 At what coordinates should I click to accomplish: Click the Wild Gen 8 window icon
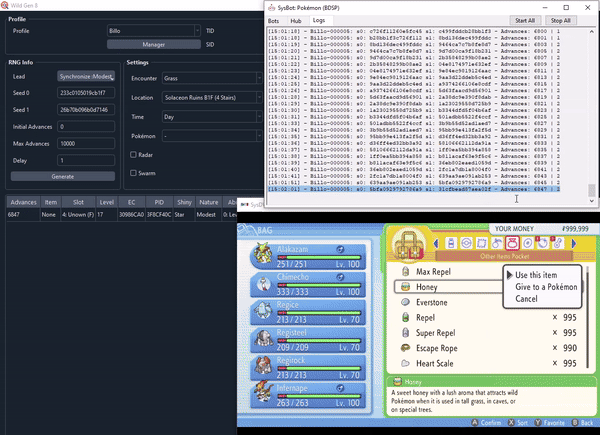pyautogui.click(x=5, y=5)
